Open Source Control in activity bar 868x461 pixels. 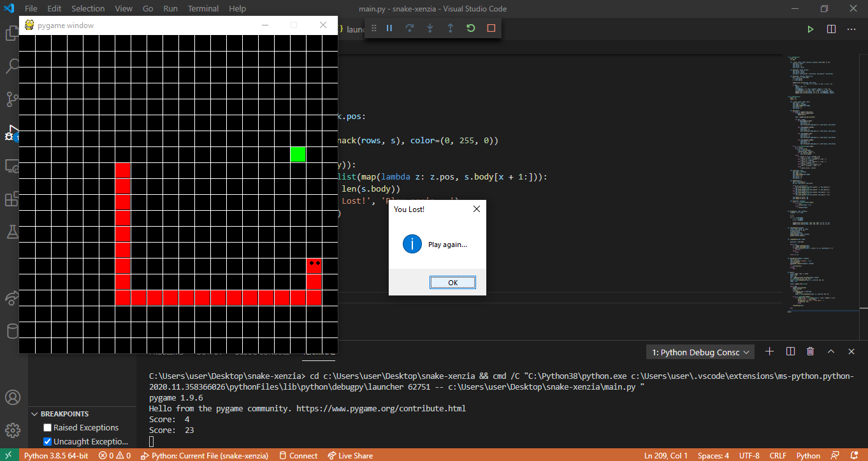(x=13, y=99)
